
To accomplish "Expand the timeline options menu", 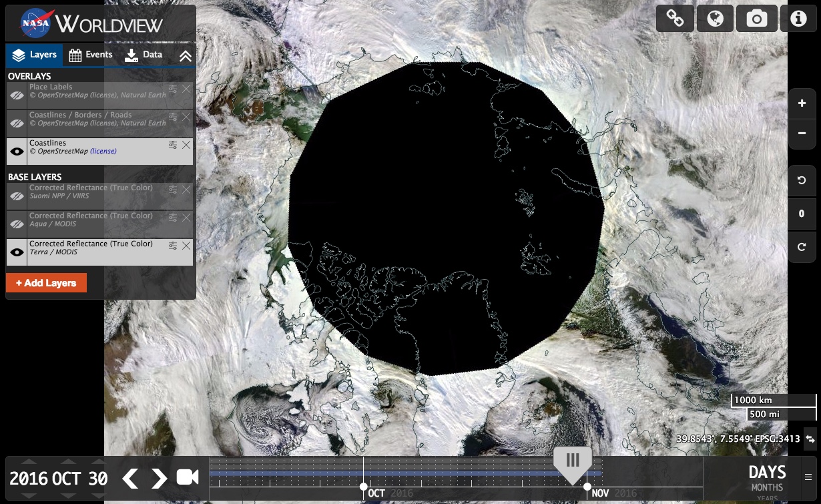I will (808, 477).
